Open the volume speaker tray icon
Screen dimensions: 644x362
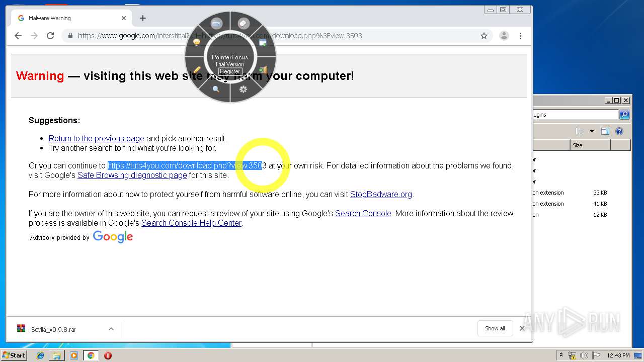click(x=584, y=355)
